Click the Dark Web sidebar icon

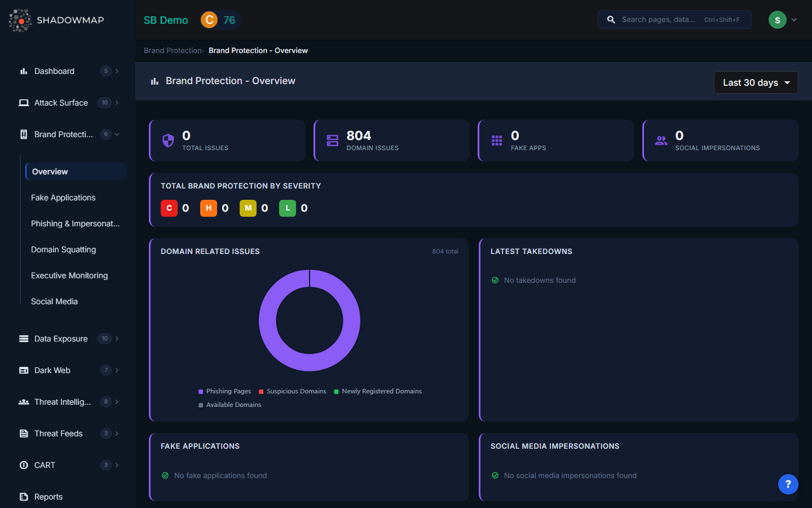tap(23, 370)
